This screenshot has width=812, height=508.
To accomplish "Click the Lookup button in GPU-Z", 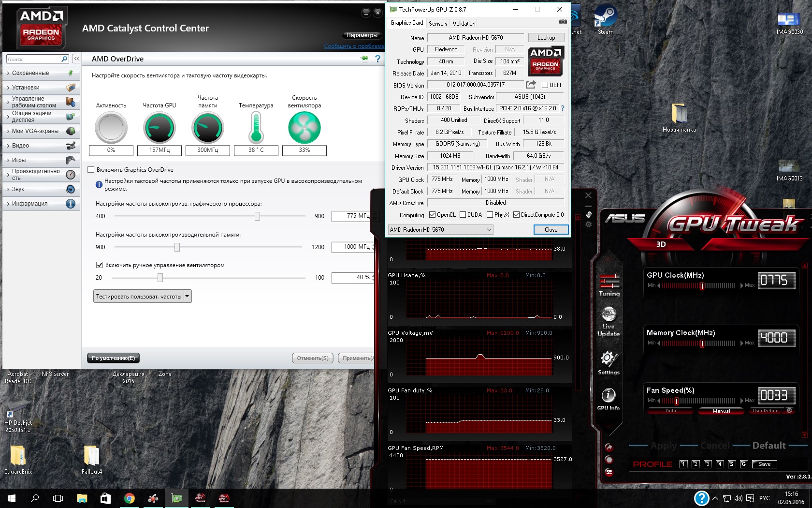I will click(546, 38).
